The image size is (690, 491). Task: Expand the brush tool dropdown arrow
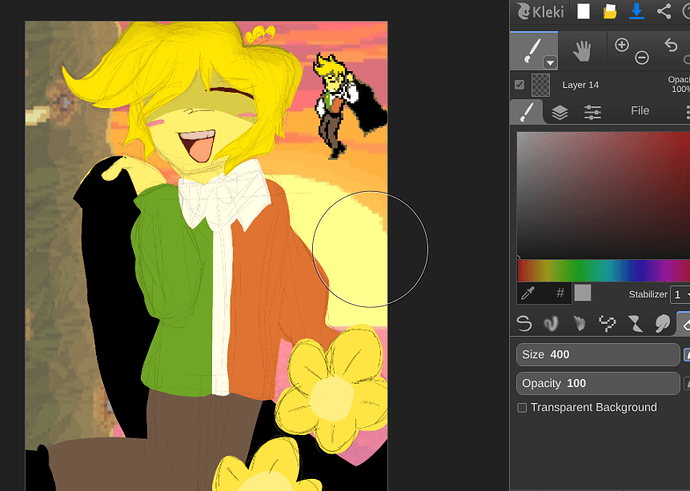pyautogui.click(x=550, y=63)
